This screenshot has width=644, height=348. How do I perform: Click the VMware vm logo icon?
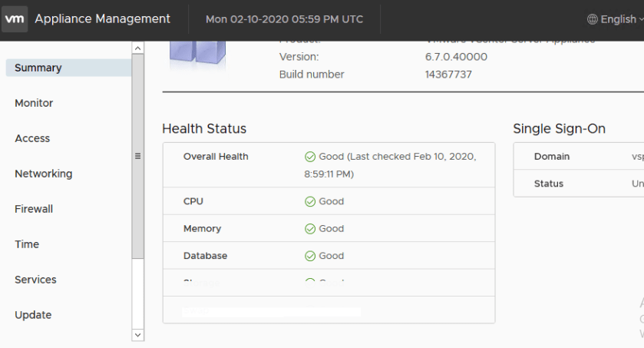(x=15, y=18)
